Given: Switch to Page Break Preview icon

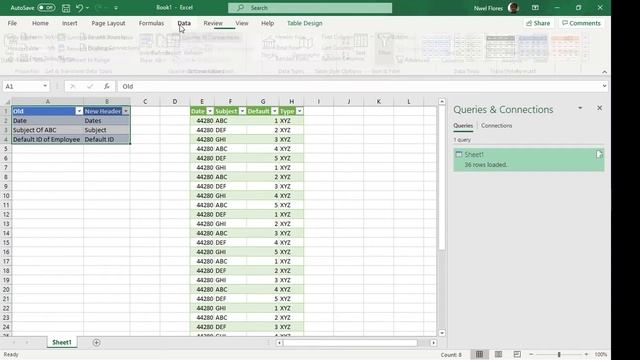Looking at the screenshot, I should pos(517,354).
